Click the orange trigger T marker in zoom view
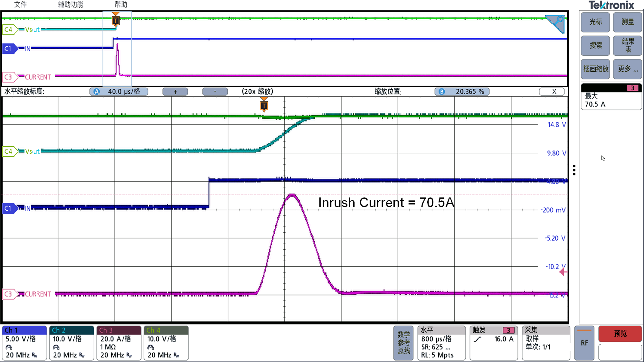644x362 pixels. click(x=264, y=105)
